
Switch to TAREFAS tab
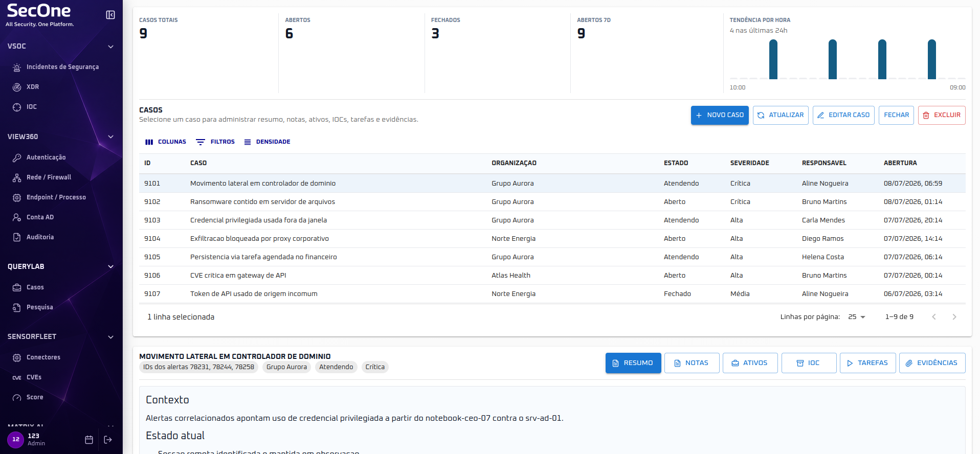[x=867, y=363]
